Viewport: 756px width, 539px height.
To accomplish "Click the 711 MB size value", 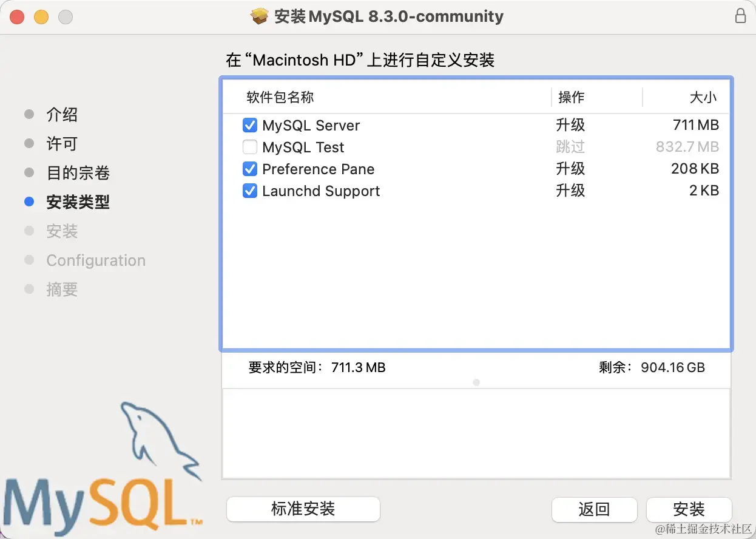I will pyautogui.click(x=696, y=126).
